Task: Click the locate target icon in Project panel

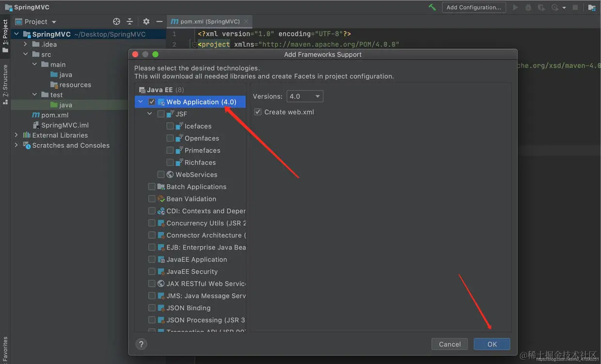Action: tap(116, 21)
